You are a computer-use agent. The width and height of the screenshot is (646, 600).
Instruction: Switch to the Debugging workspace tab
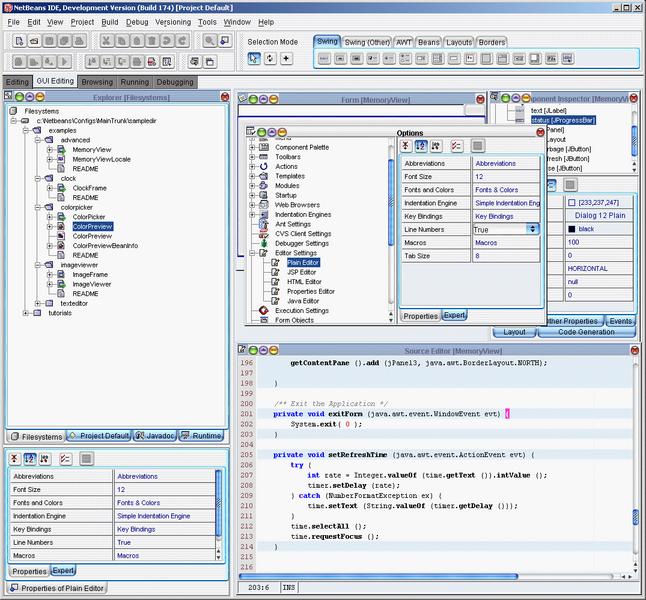click(x=175, y=82)
